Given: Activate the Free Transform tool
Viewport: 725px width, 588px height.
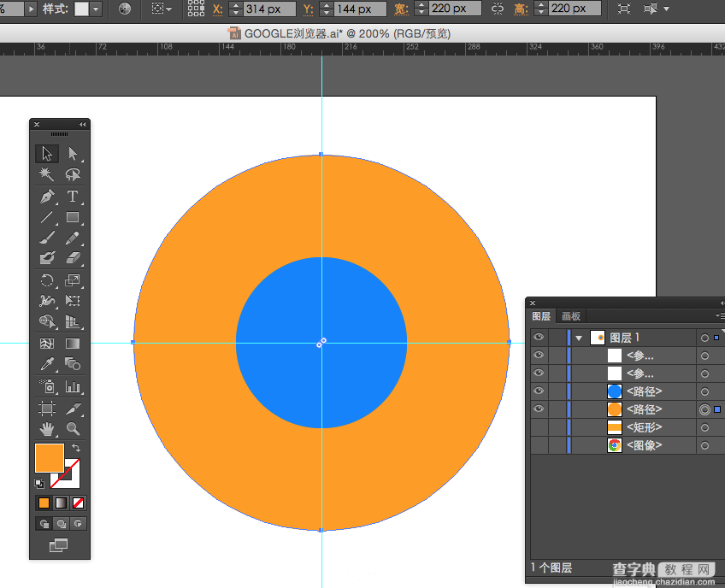Looking at the screenshot, I should pyautogui.click(x=73, y=301).
